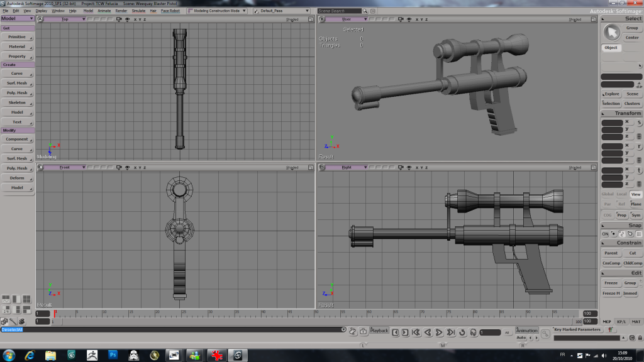Toggle Snap ON button
Image resolution: width=644 pixels, height=362 pixels.
pyautogui.click(x=605, y=234)
